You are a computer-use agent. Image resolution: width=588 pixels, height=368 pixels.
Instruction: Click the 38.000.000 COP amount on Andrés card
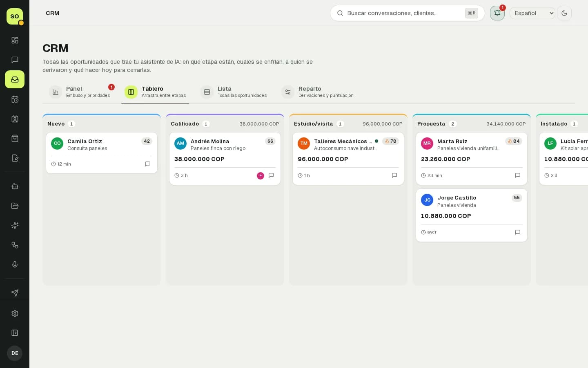coord(199,159)
